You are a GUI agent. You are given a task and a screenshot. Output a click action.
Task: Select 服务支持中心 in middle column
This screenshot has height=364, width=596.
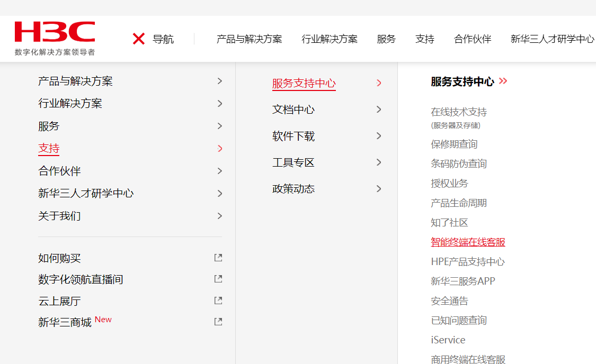(304, 83)
